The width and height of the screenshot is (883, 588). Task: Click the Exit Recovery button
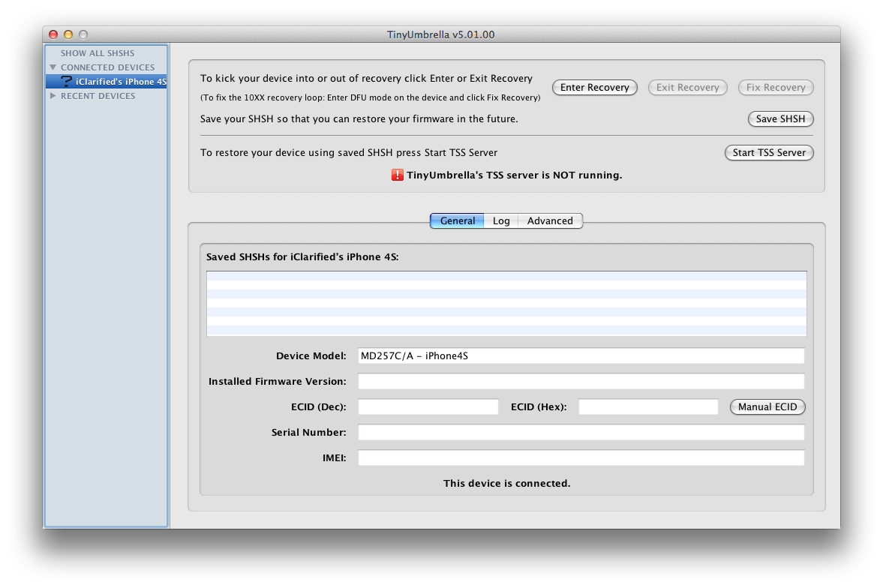tap(687, 88)
